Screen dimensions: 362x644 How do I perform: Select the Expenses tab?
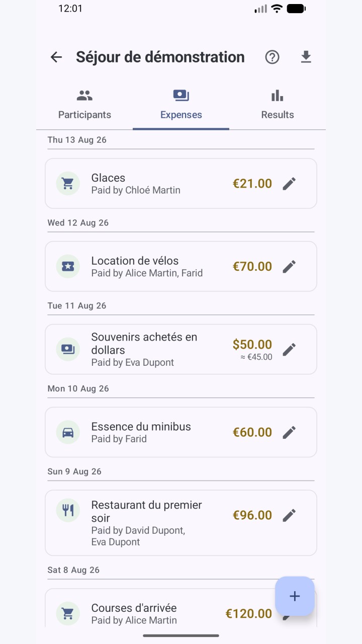181,105
